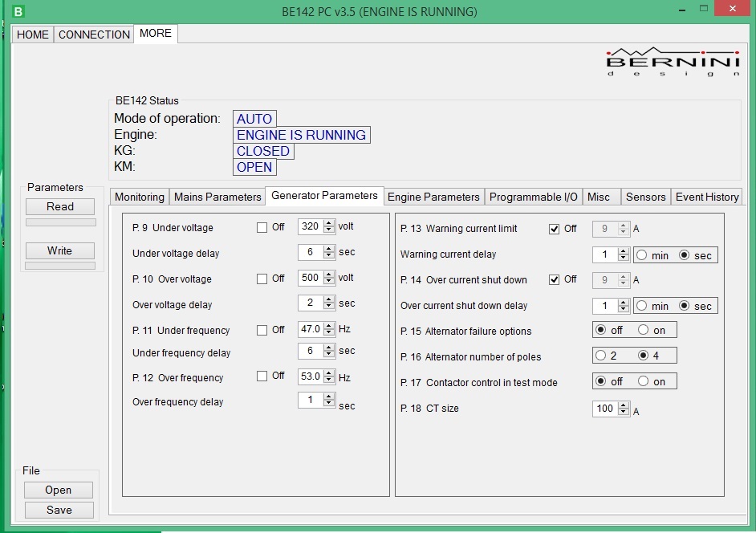Viewport: 756px width, 533px height.
Task: Decrease Over current shut down delay value
Action: coord(624,309)
